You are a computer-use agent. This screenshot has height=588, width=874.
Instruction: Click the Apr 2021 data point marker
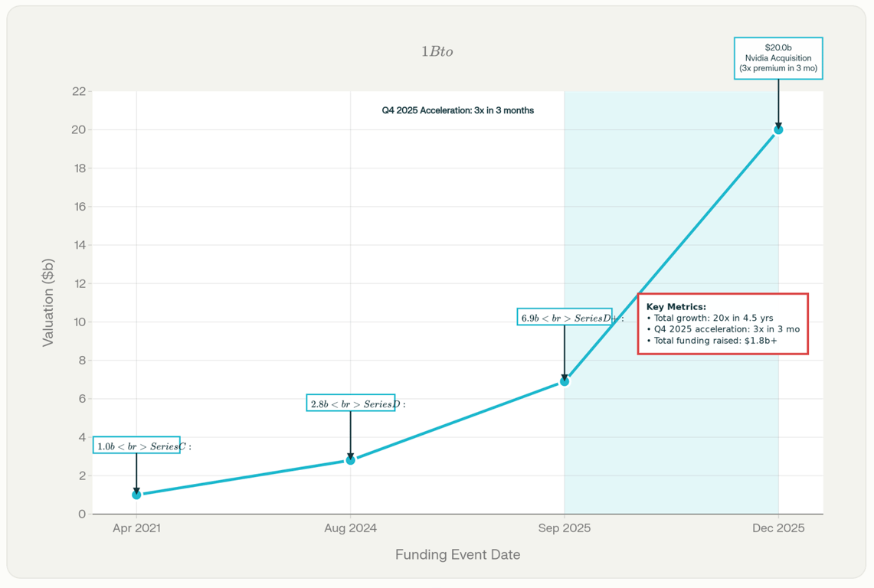(x=136, y=495)
